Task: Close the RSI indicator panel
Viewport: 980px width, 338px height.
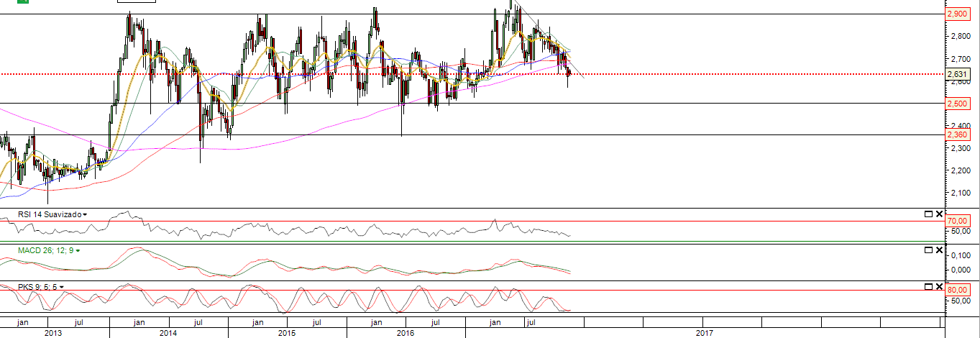Action: [x=938, y=214]
